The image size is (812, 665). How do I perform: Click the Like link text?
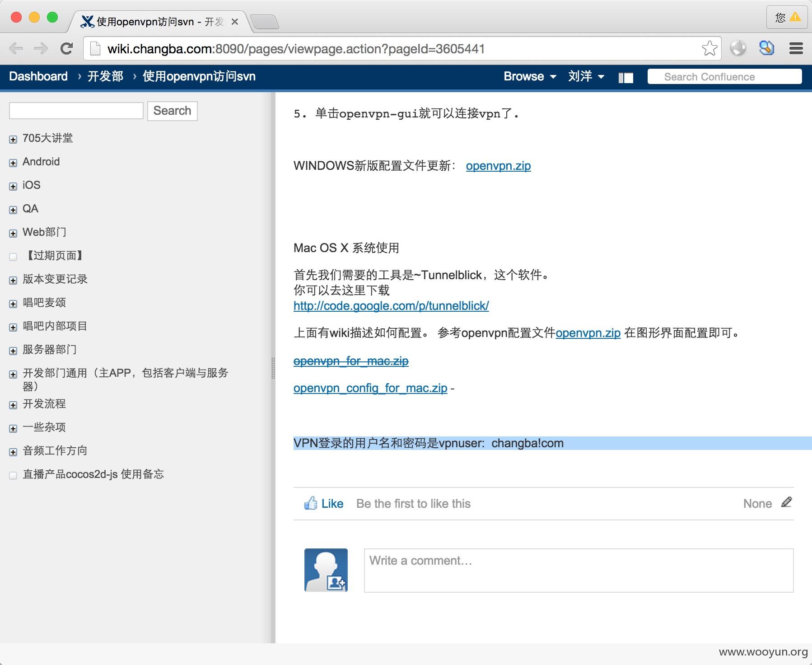(332, 504)
